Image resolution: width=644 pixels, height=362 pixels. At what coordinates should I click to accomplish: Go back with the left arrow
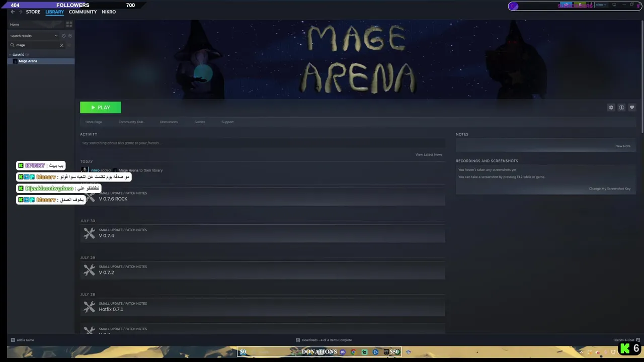coord(13,12)
